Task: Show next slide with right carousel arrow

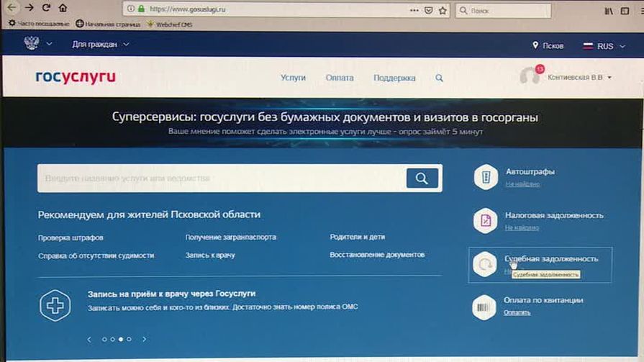Action: [x=144, y=339]
